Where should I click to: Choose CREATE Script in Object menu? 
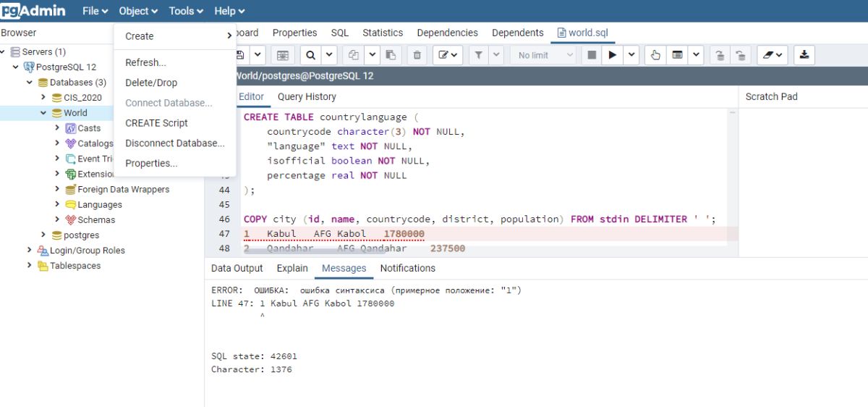click(x=175, y=123)
